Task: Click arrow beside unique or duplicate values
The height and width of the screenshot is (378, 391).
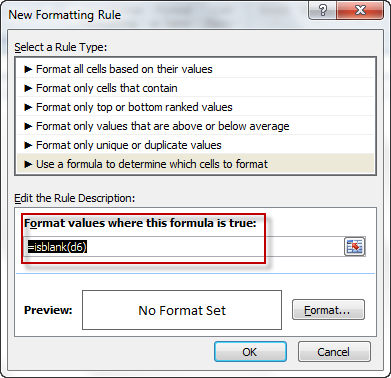Action: (x=28, y=145)
